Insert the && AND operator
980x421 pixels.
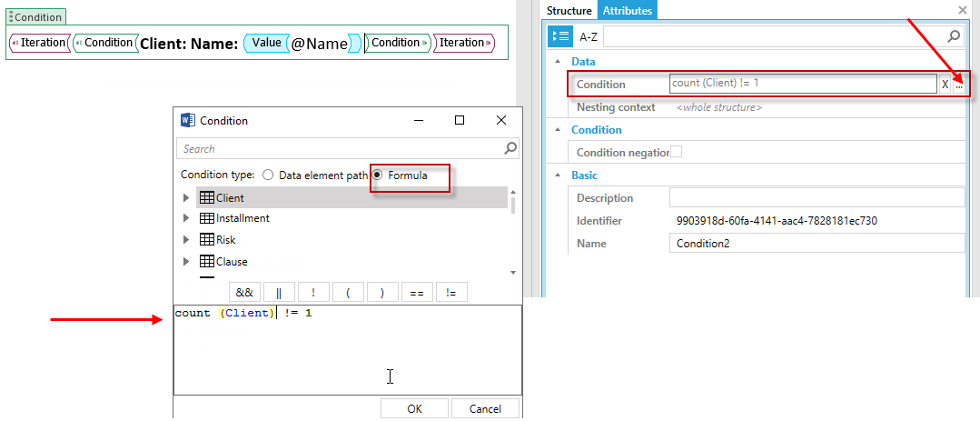pos(244,292)
